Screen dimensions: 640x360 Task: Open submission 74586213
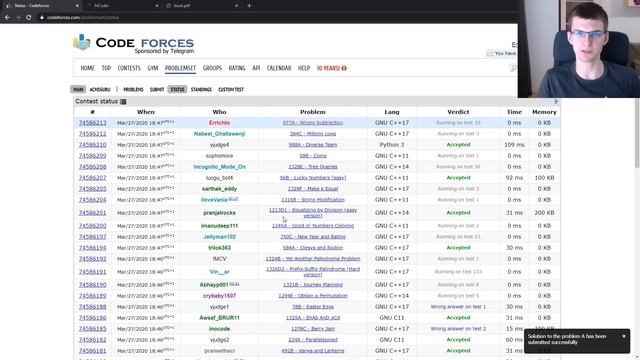click(x=93, y=123)
